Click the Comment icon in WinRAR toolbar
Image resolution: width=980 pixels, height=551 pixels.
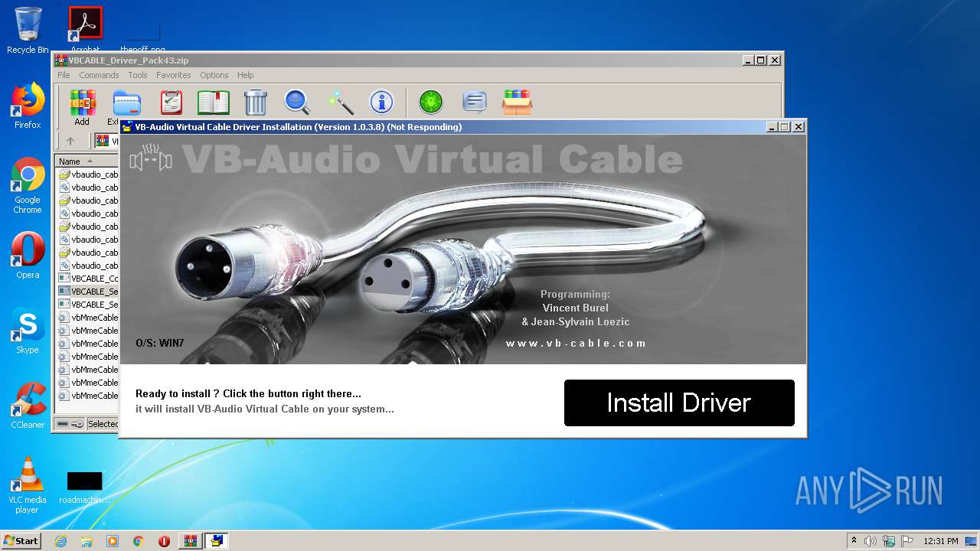[475, 102]
